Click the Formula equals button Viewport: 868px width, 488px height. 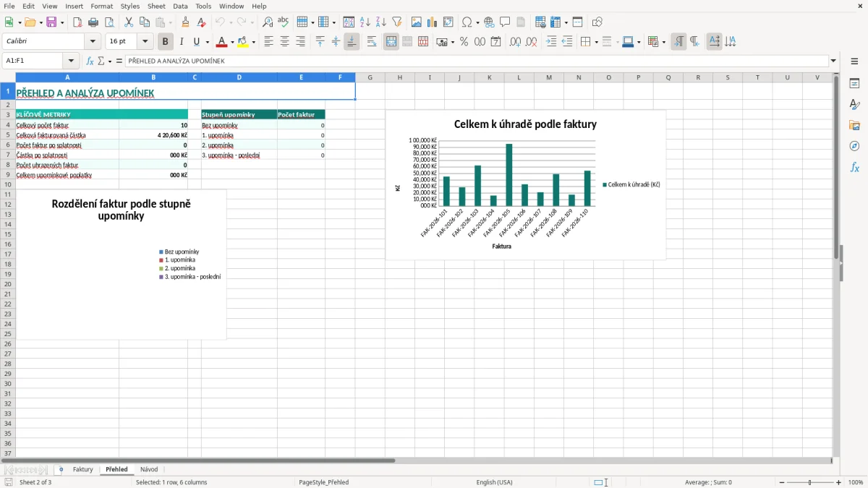click(119, 61)
